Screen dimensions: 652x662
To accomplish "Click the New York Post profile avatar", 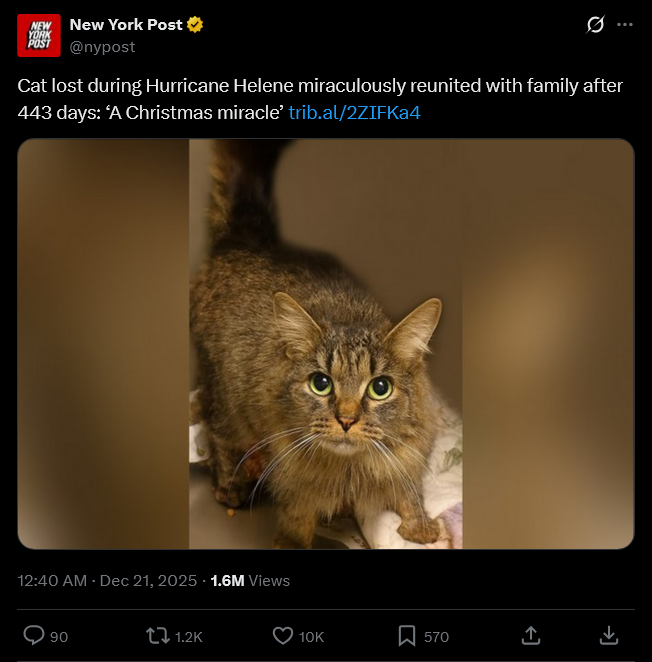I will coord(38,36).
